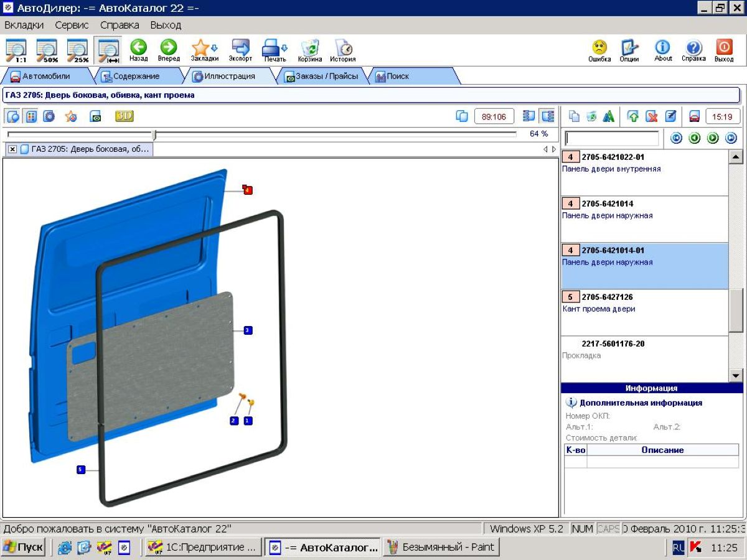
Task: Click the Назад (Back) green arrow
Action: coord(138,50)
